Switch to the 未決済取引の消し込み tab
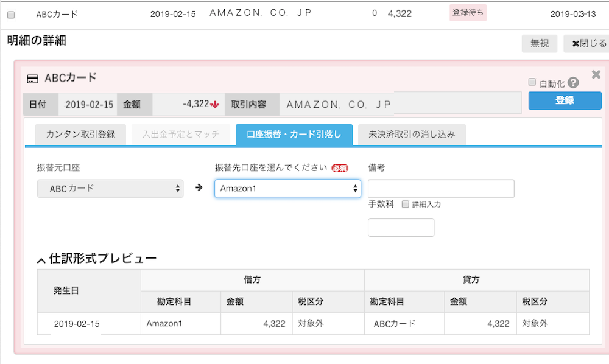Image resolution: width=609 pixels, height=364 pixels. (412, 135)
